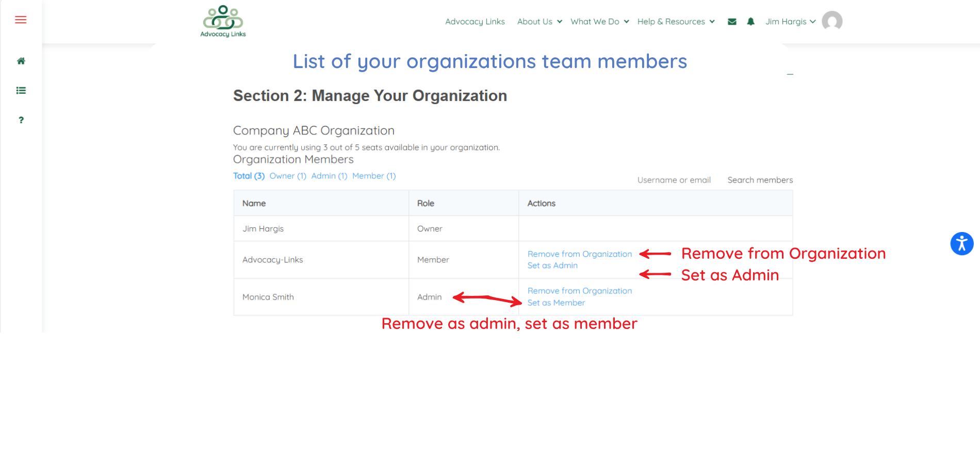Click the question mark help icon
Screen dimensions: 980x464
(21, 120)
